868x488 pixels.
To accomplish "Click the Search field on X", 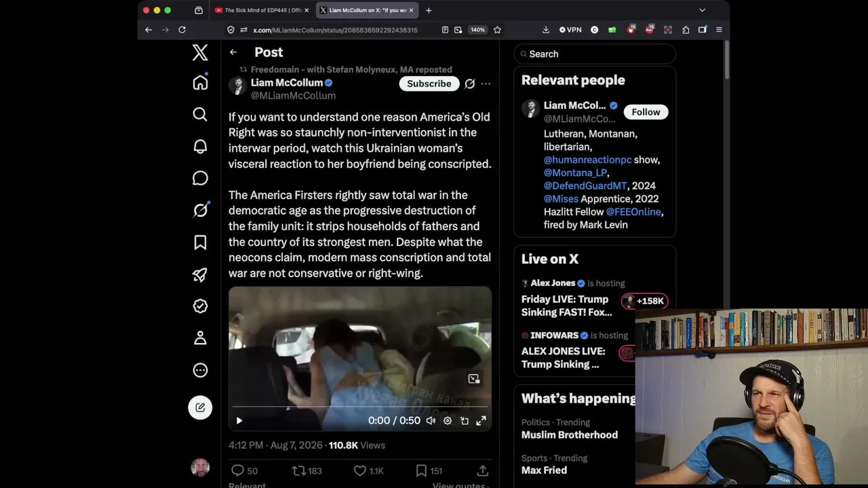I will point(595,54).
